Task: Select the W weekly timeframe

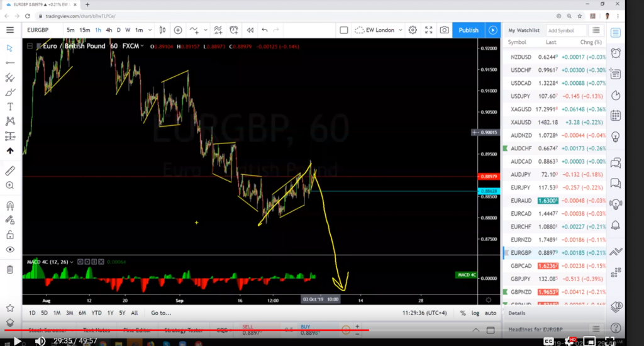Action: point(128,30)
